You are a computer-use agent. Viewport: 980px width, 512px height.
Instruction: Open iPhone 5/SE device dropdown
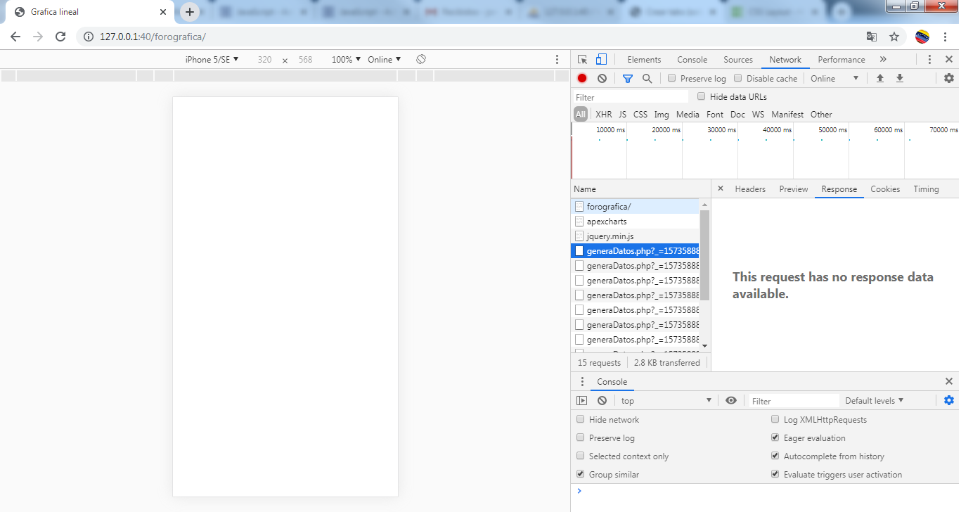(x=212, y=60)
